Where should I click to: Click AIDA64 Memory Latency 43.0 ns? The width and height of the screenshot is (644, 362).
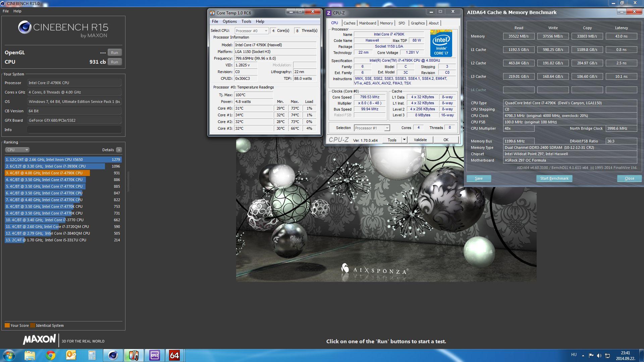(x=621, y=36)
